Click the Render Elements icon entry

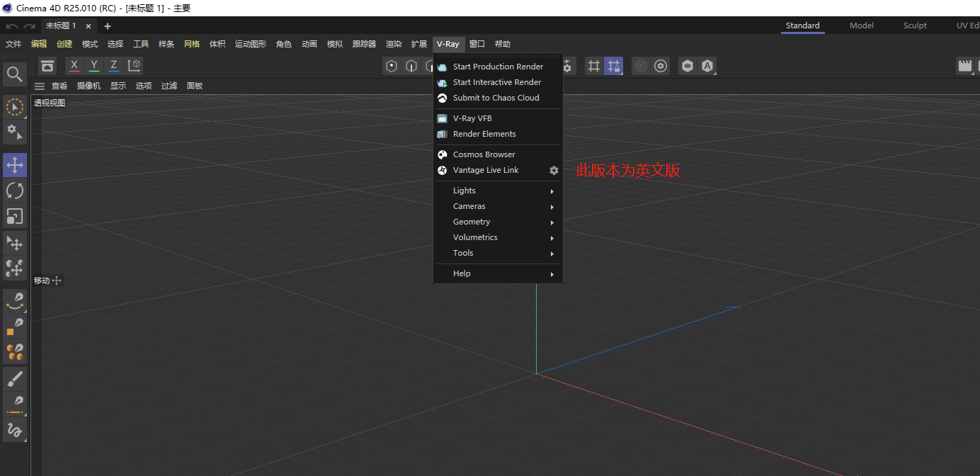pos(484,134)
